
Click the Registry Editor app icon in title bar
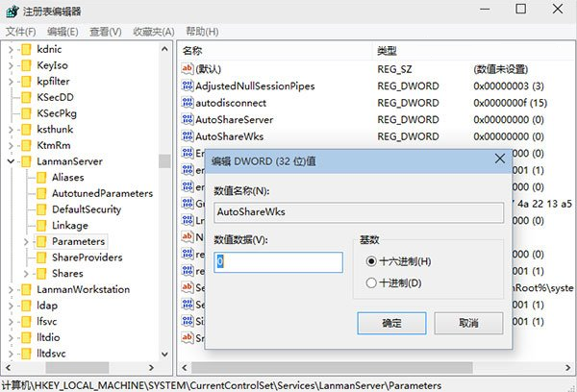[x=13, y=11]
